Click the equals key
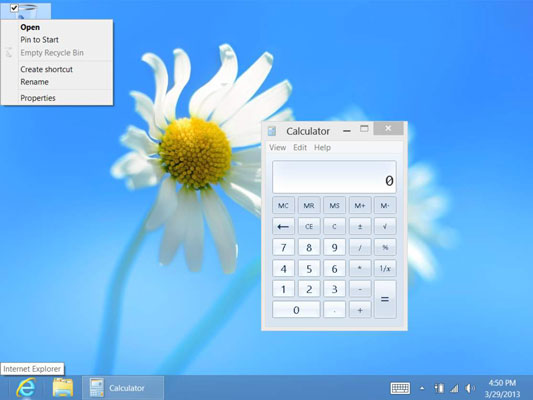Viewport: 533px width, 400px height. (x=385, y=299)
